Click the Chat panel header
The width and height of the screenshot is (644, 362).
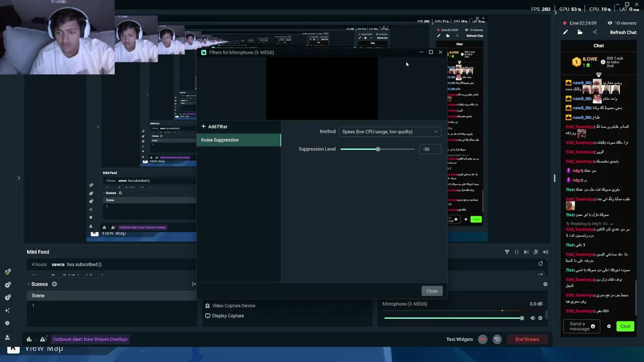(599, 46)
